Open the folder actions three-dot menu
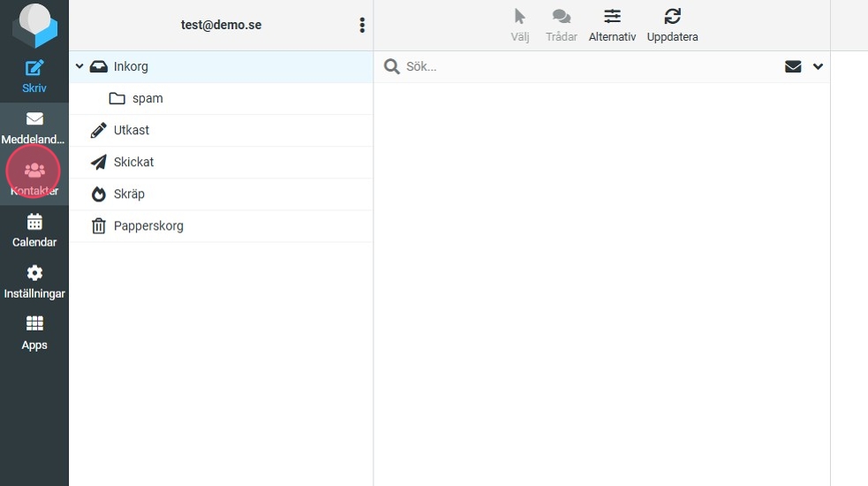The image size is (868, 486). (x=362, y=26)
